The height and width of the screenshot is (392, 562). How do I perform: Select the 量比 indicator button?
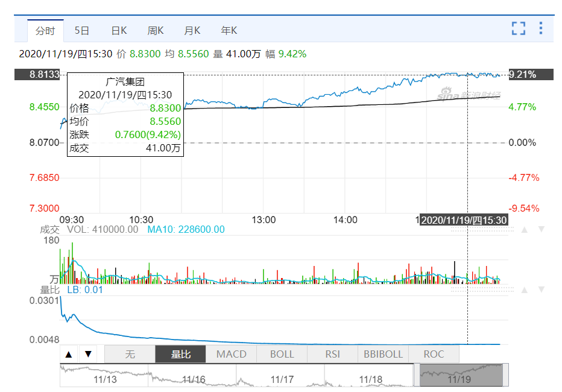coord(181,355)
